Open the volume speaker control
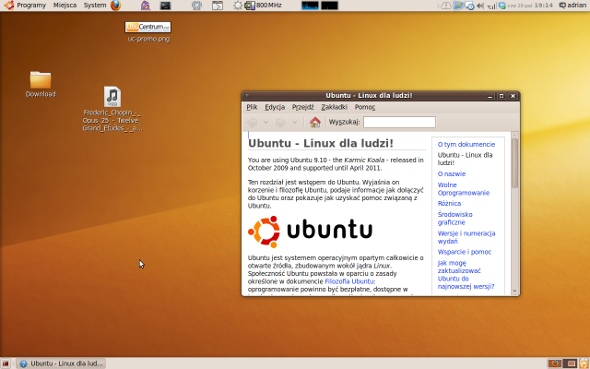Screen dimensions: 590x369 coord(481,6)
